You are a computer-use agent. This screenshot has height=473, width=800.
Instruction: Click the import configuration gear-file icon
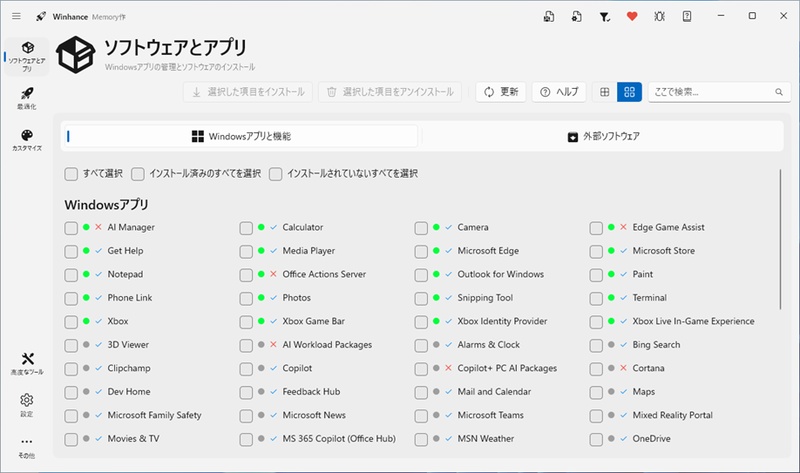click(x=577, y=16)
